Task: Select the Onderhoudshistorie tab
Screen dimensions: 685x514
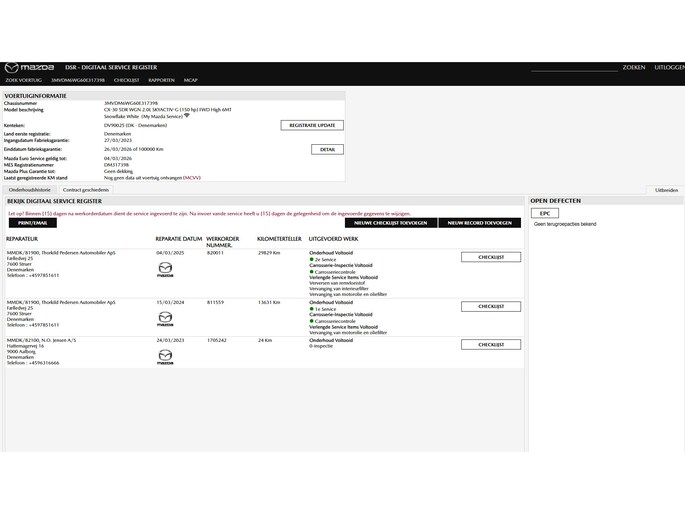Action: coord(30,189)
